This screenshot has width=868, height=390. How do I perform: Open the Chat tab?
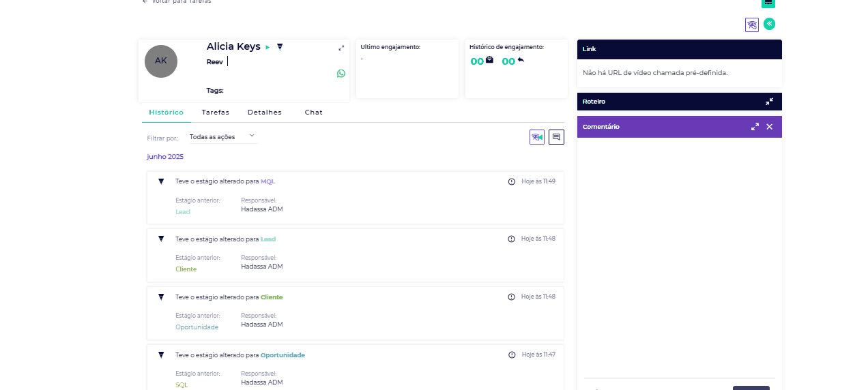click(314, 112)
